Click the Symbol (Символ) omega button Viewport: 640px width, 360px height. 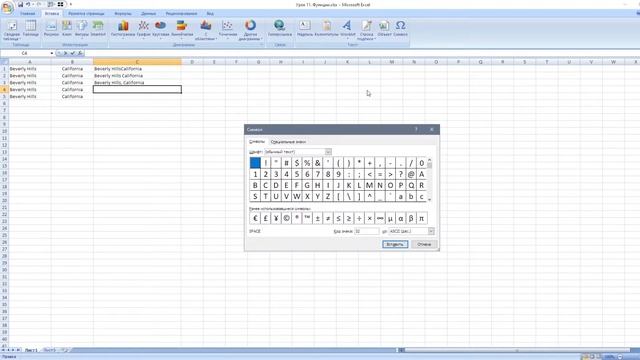click(400, 29)
